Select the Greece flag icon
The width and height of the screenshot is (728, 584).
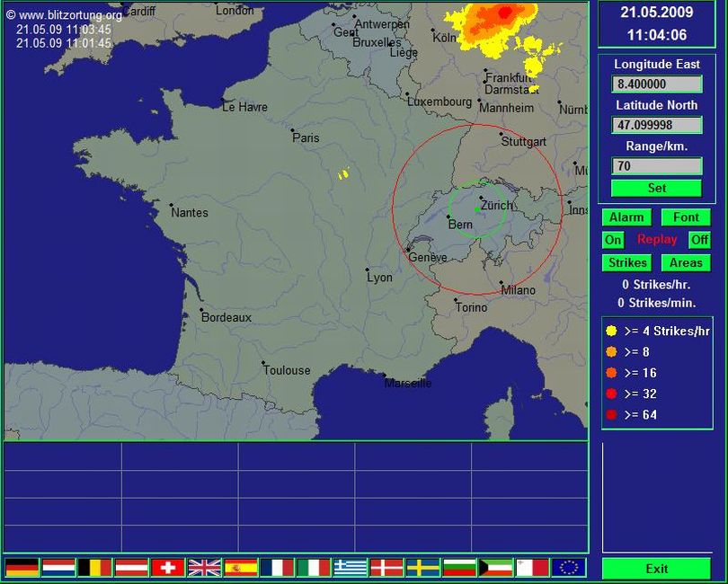click(350, 567)
